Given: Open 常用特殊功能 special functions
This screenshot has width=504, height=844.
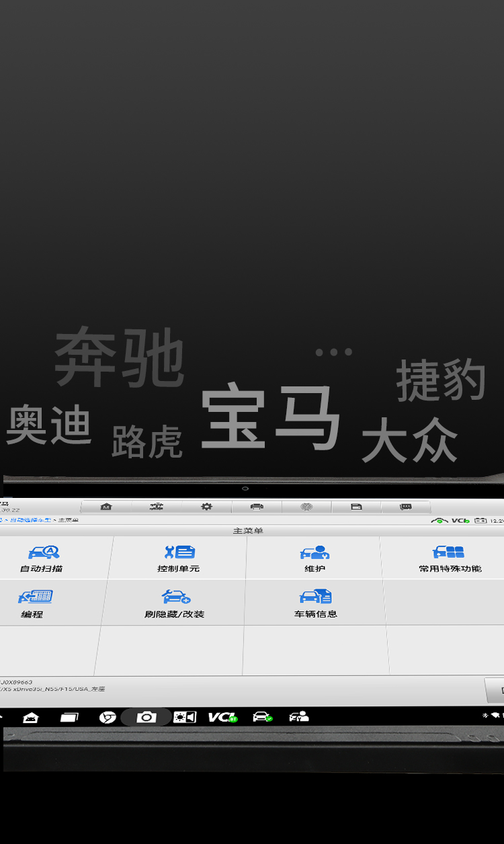Looking at the screenshot, I should pos(449,558).
